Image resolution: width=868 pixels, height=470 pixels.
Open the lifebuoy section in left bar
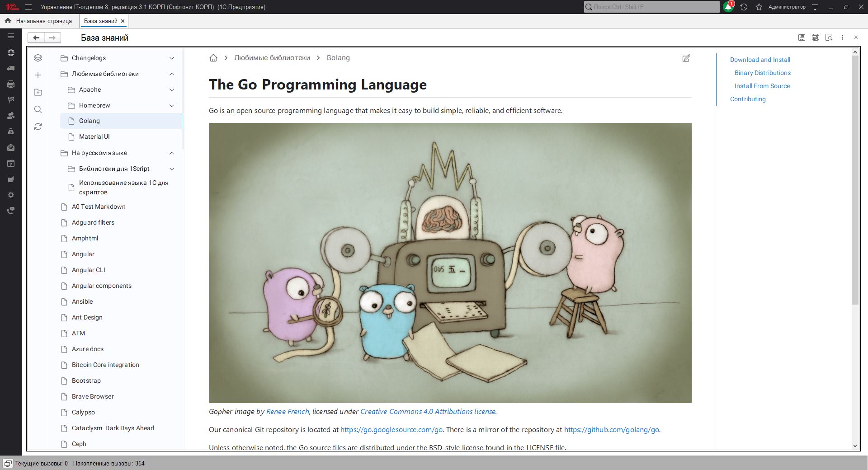pyautogui.click(x=11, y=52)
